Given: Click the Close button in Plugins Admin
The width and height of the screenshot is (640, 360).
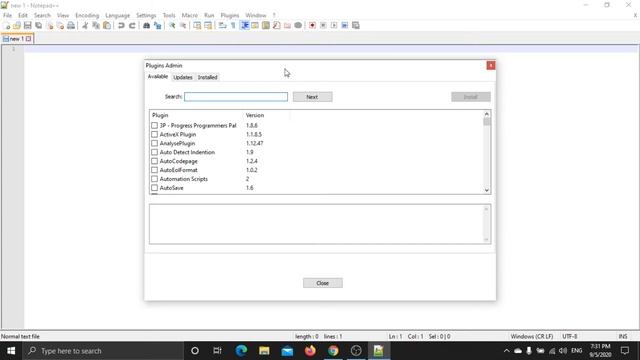Looking at the screenshot, I should click(322, 283).
